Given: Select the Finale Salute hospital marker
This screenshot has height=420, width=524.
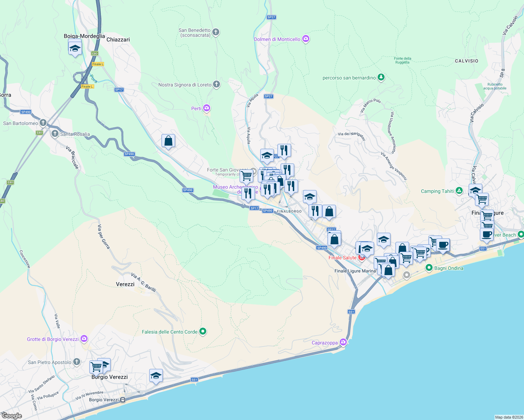Looking at the screenshot, I should coord(361,257).
